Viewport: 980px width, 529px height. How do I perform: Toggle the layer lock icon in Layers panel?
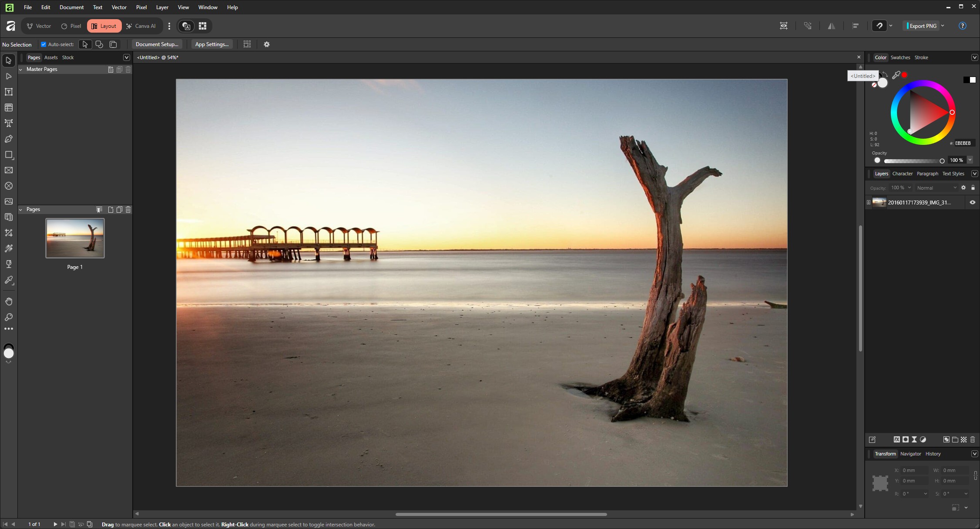973,187
